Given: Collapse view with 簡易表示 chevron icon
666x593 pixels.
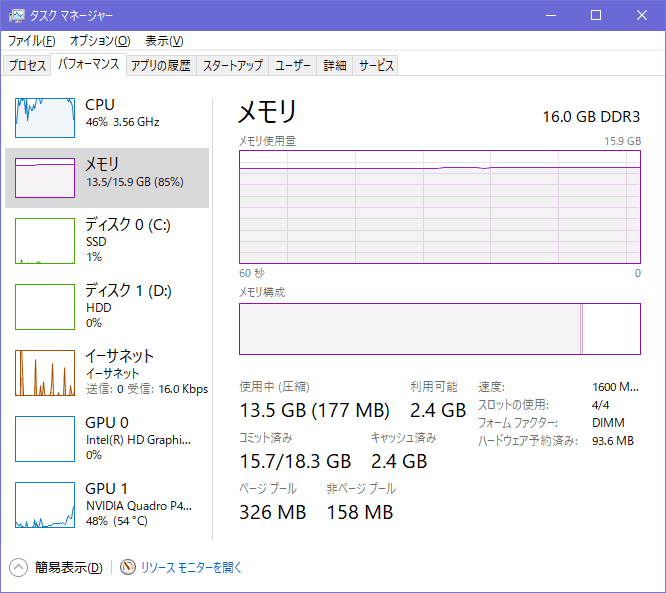Looking at the screenshot, I should (19, 567).
